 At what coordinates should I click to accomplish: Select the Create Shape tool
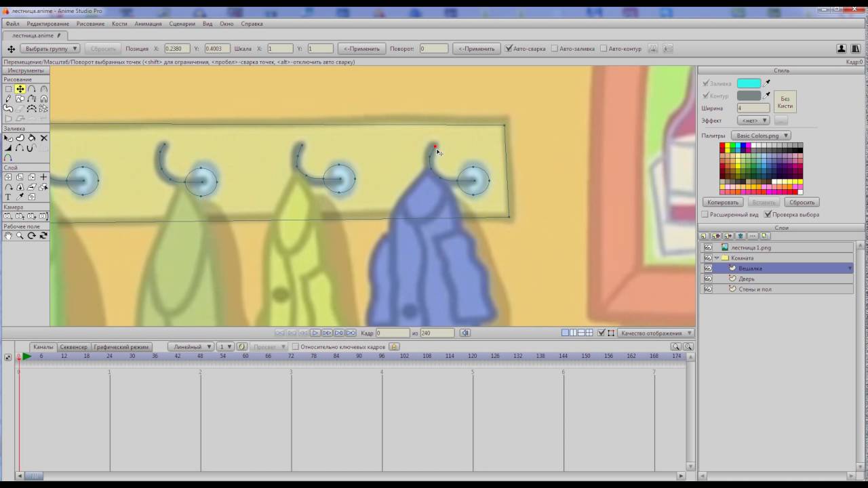point(20,138)
